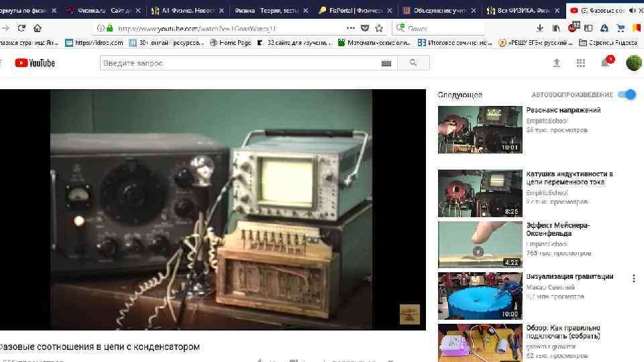Reload the page with the refresh icon
This screenshot has height=362, width=644.
point(21,28)
